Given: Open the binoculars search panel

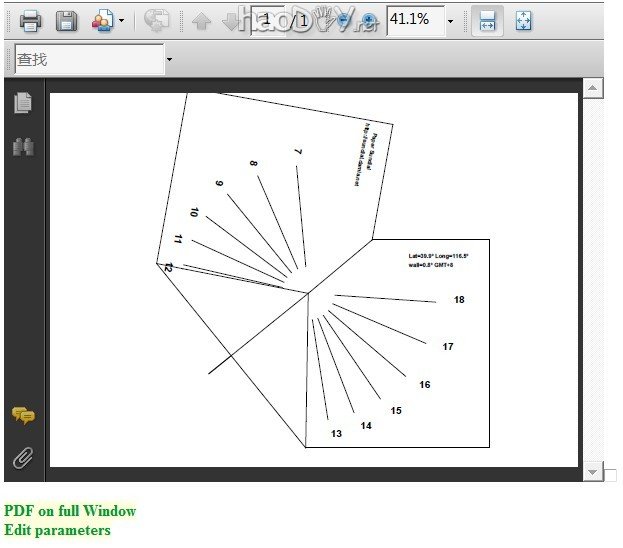Looking at the screenshot, I should pos(22,147).
